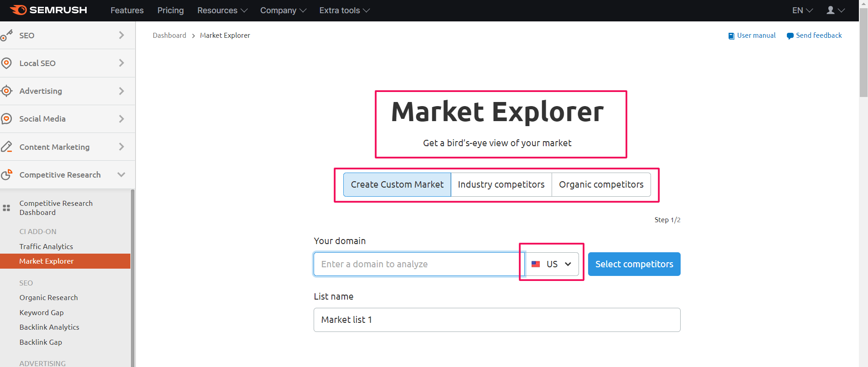Switch to the Organic competitors tab

click(601, 184)
